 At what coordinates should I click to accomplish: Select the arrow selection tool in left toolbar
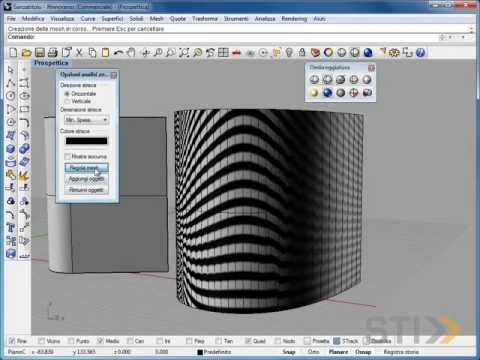click(11, 70)
